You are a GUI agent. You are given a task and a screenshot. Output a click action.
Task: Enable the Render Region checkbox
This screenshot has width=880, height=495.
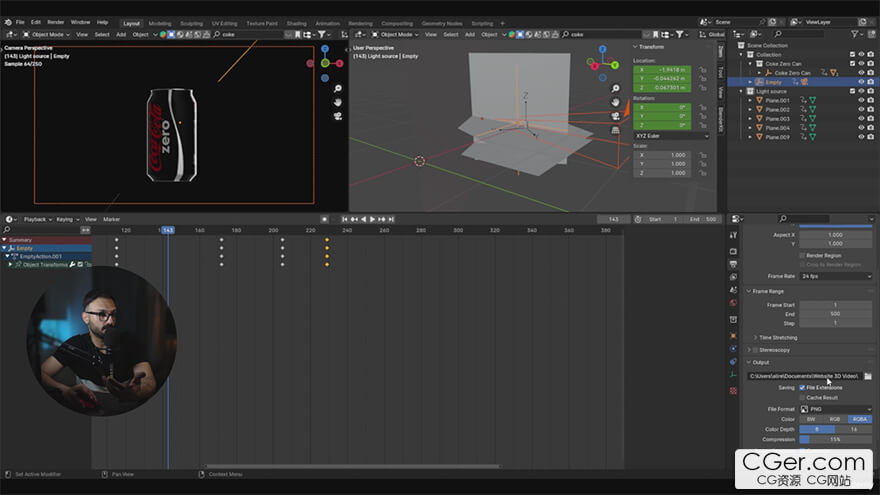802,255
